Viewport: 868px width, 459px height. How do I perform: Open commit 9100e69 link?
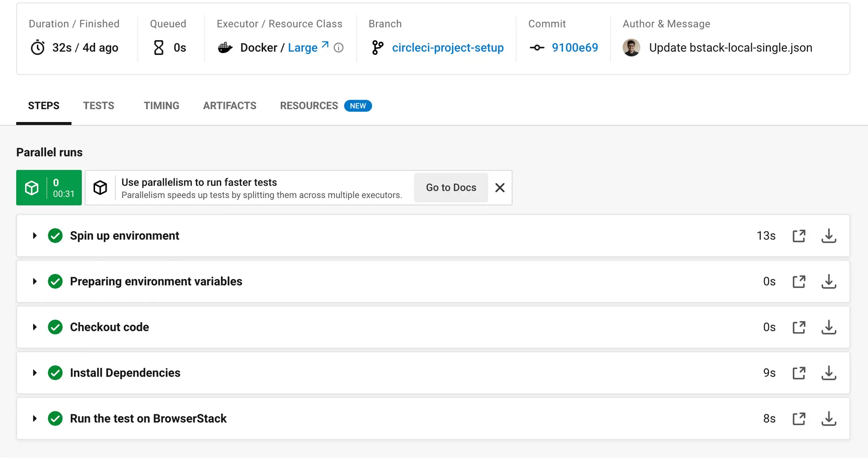(575, 48)
